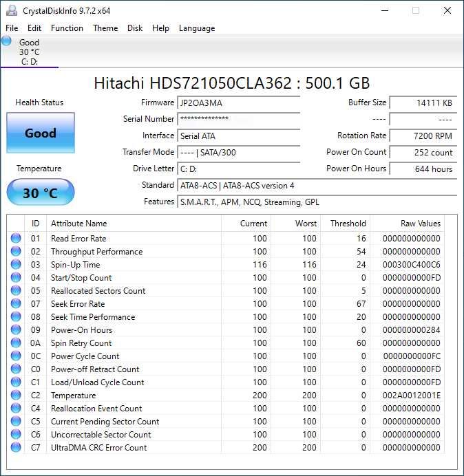The image size is (464, 476).
Task: Close the CrystalDiskInfo window
Action: pyautogui.click(x=447, y=10)
